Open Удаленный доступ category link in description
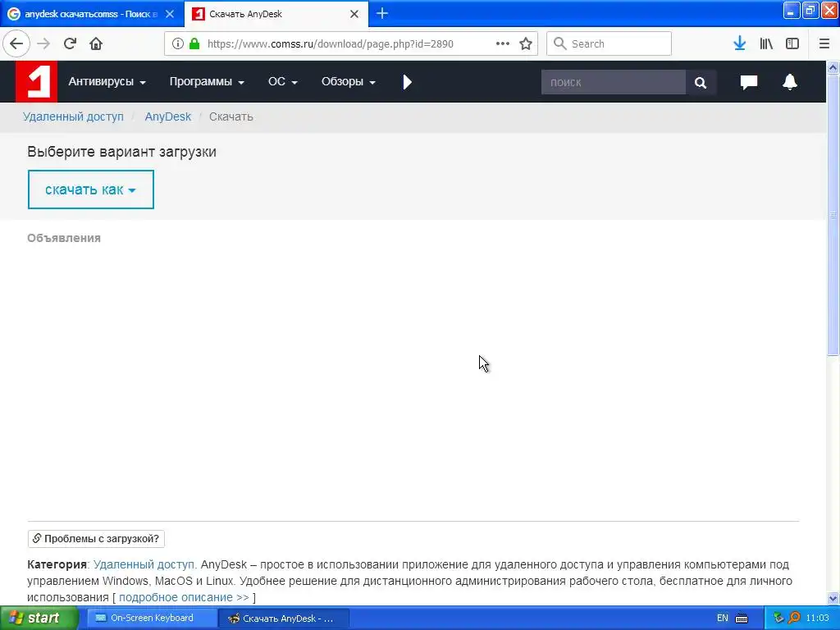840x630 pixels. (144, 564)
